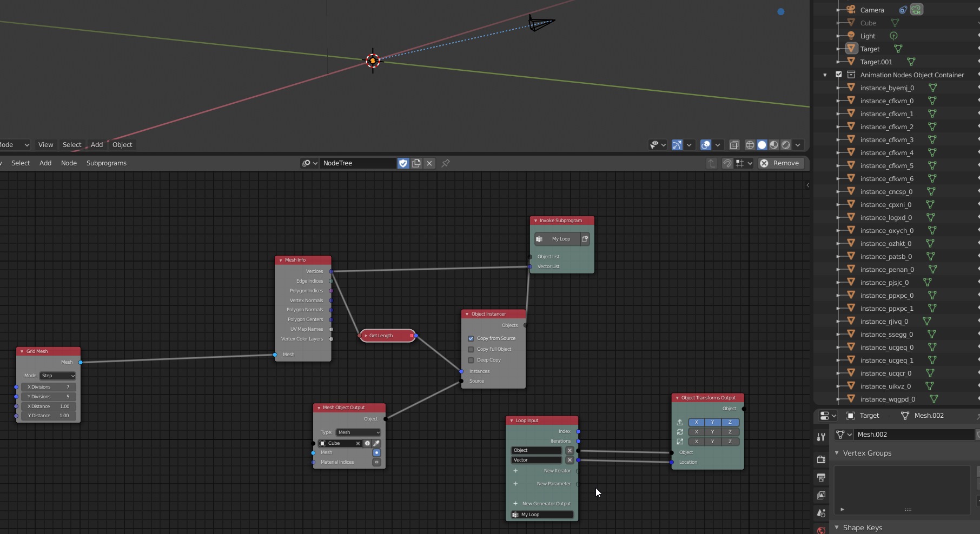Open the Output properties printer icon
The image size is (980, 534).
click(821, 477)
